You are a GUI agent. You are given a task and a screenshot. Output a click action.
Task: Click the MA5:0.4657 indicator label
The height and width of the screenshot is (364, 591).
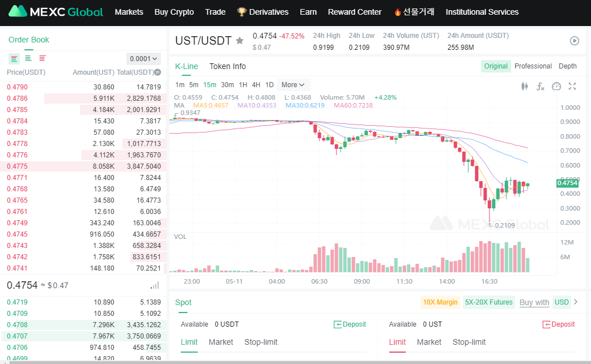pos(211,105)
